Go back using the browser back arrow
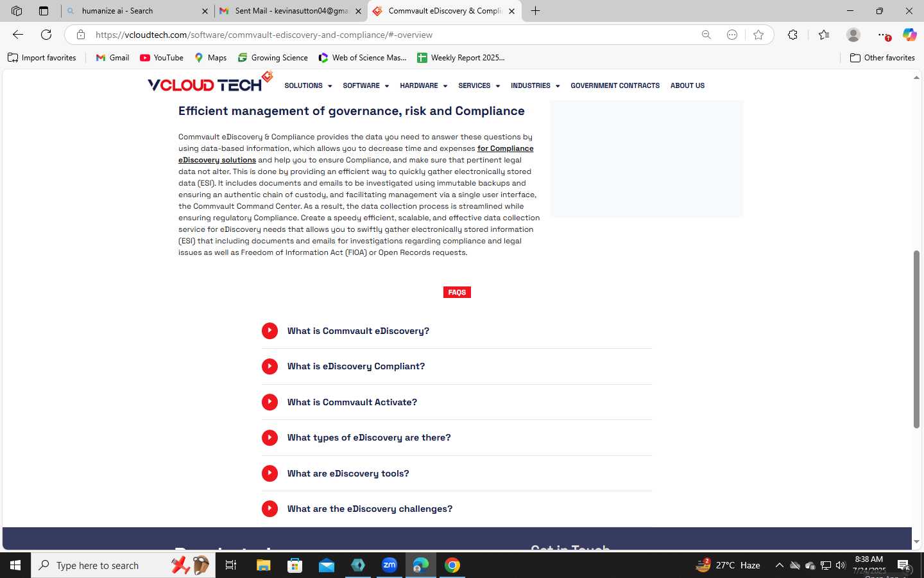The width and height of the screenshot is (924, 578). [18, 35]
